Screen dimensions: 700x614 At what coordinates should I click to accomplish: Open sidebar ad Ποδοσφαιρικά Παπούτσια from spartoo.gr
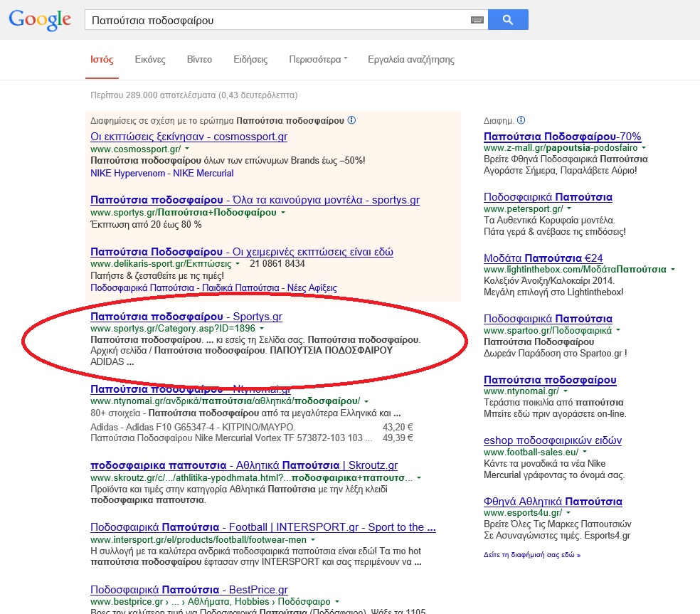(x=548, y=319)
